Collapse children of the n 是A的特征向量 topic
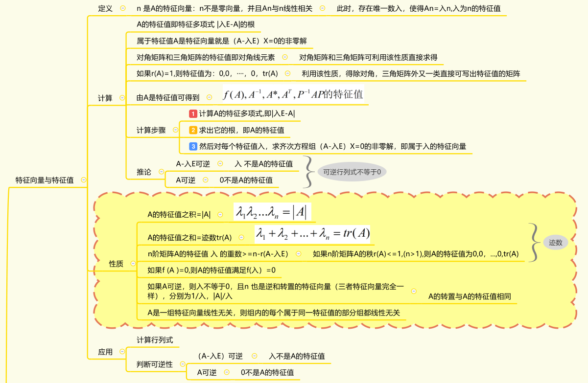The height and width of the screenshot is (383, 588). pyautogui.click(x=322, y=8)
